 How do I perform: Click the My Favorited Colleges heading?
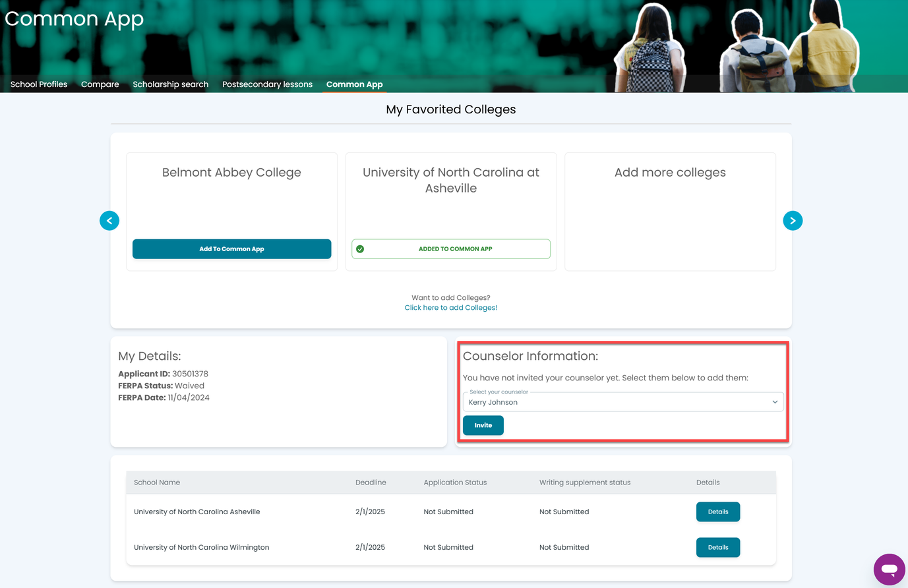coord(451,109)
